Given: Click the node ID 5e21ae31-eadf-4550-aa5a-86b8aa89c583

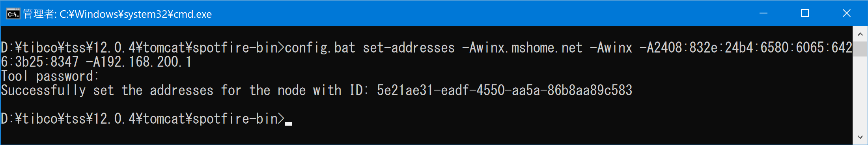Looking at the screenshot, I should click(x=504, y=90).
